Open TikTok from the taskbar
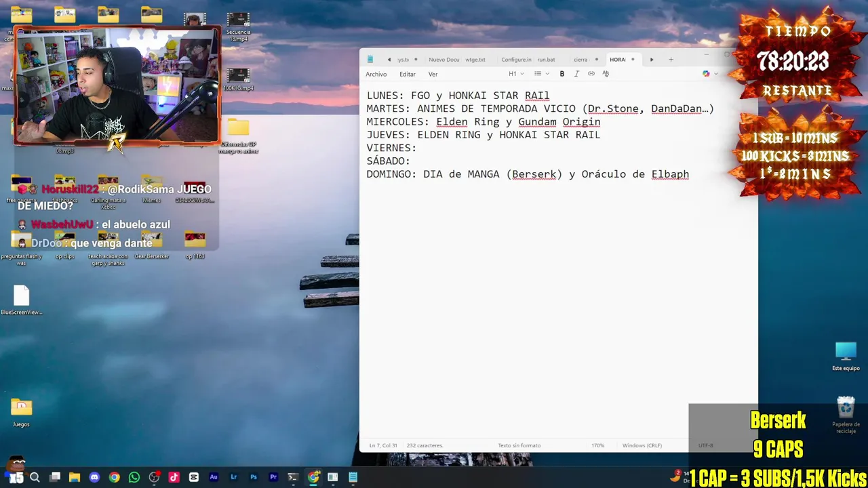The image size is (868, 488). pos(174,477)
